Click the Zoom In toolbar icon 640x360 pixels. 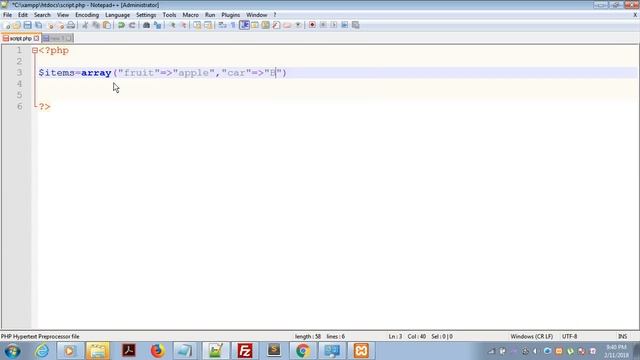click(172, 25)
